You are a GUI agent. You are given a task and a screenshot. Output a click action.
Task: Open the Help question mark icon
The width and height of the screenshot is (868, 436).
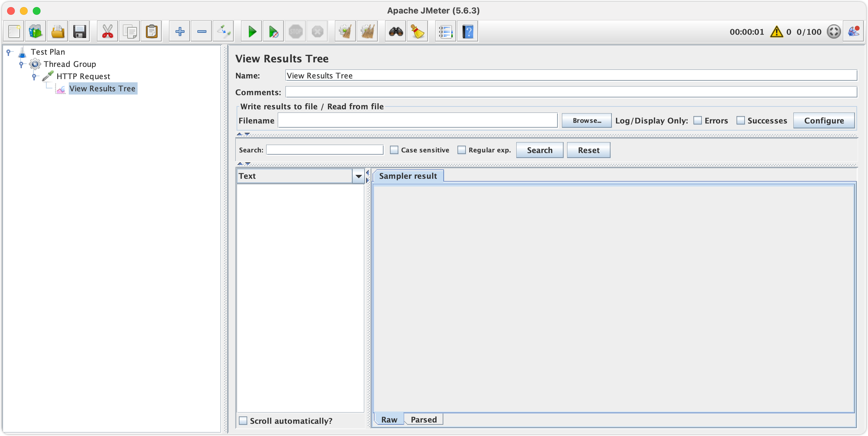pos(468,32)
